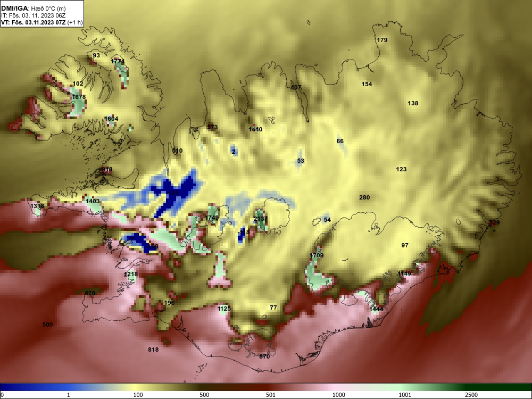Click the 1440 value label

255,129
